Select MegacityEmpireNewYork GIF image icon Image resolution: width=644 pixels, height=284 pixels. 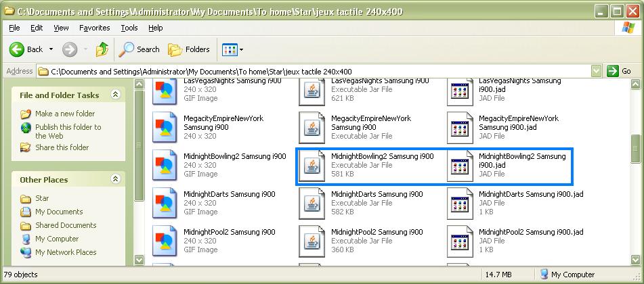coord(165,127)
